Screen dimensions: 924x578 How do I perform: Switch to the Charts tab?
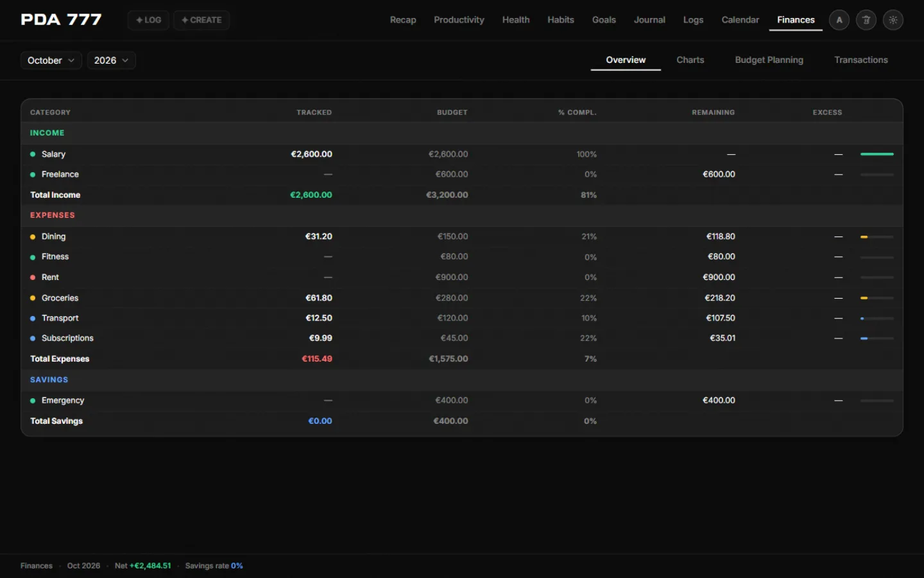tap(690, 60)
